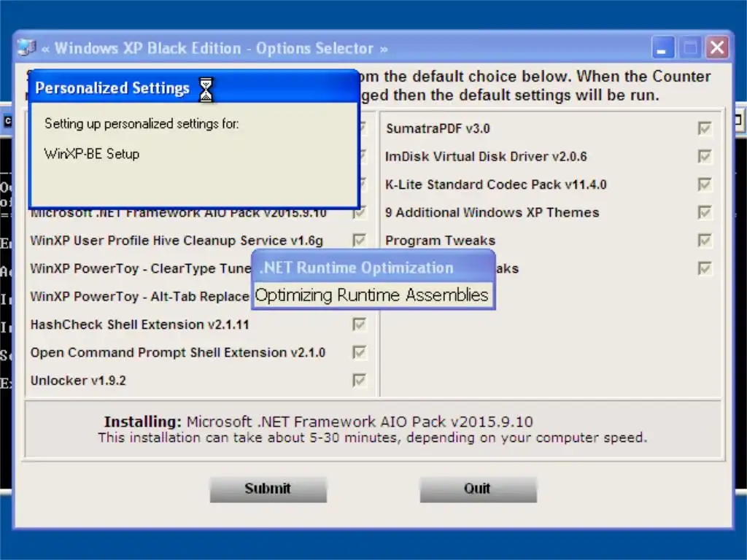
Task: Select 9 Additional Windows XP Themes label
Action: coord(492,212)
